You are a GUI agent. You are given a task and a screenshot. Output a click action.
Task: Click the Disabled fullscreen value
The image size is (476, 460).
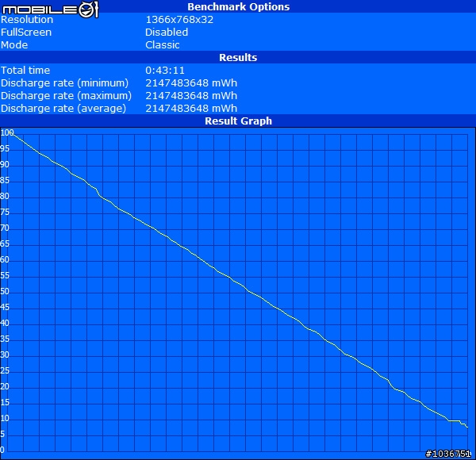[x=167, y=33]
